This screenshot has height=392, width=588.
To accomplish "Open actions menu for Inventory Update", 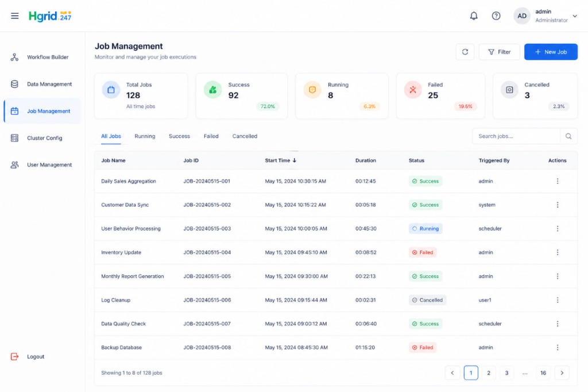I will click(x=557, y=252).
